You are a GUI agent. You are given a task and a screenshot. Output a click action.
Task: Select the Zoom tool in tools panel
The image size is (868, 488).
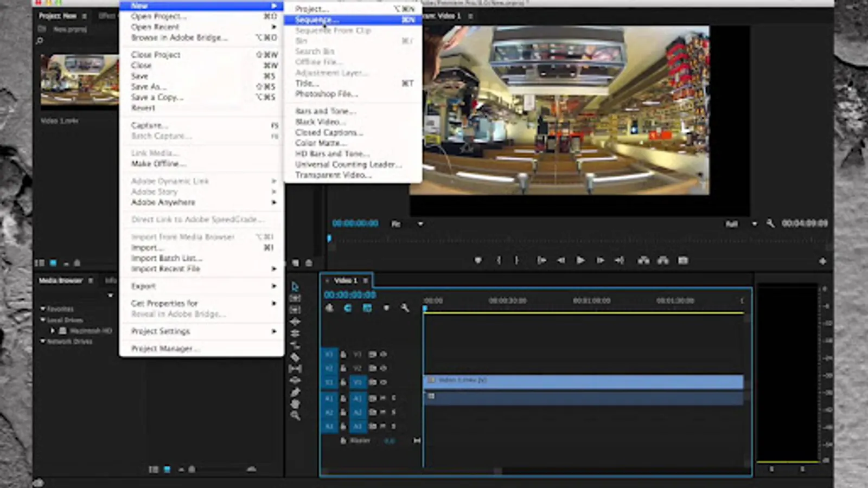click(295, 416)
